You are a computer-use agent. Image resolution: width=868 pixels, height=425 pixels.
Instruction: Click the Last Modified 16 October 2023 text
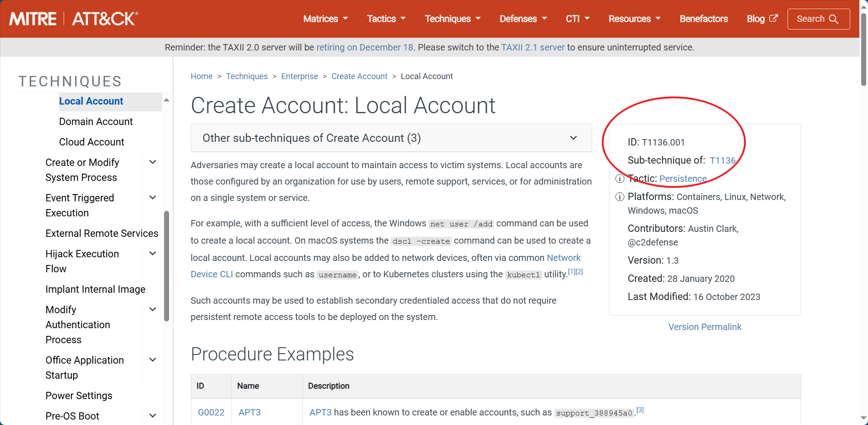point(694,297)
